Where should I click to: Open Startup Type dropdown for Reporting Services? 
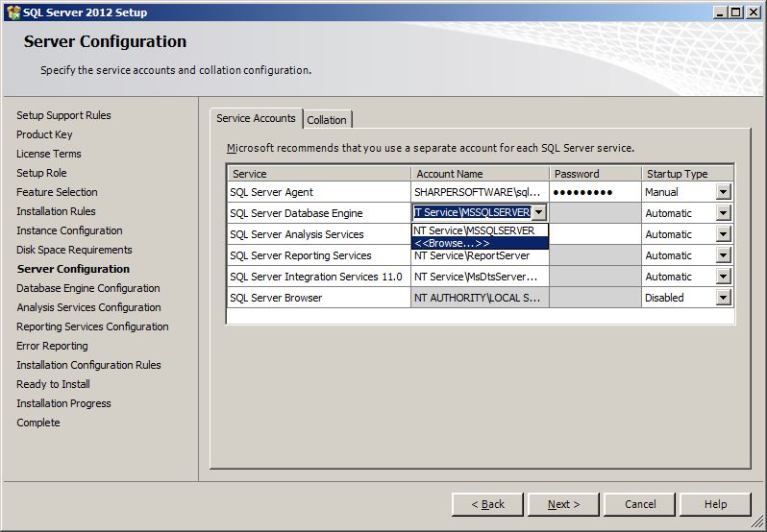[724, 255]
